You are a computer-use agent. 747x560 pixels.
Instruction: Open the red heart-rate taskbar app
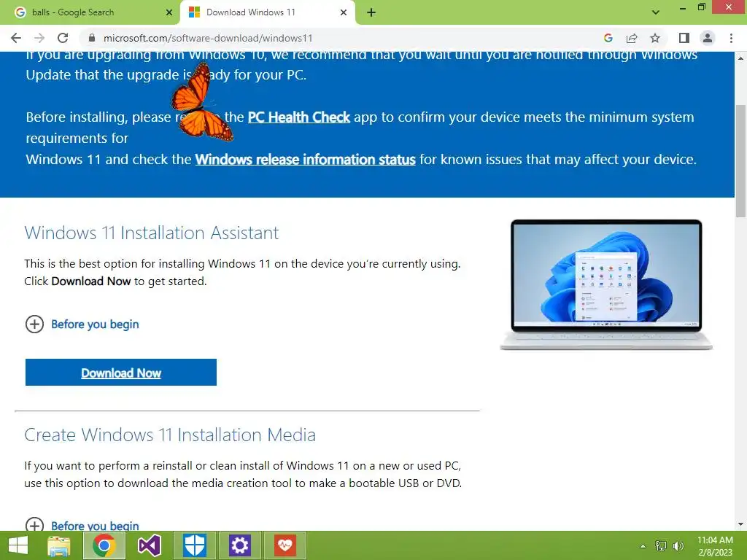click(285, 545)
